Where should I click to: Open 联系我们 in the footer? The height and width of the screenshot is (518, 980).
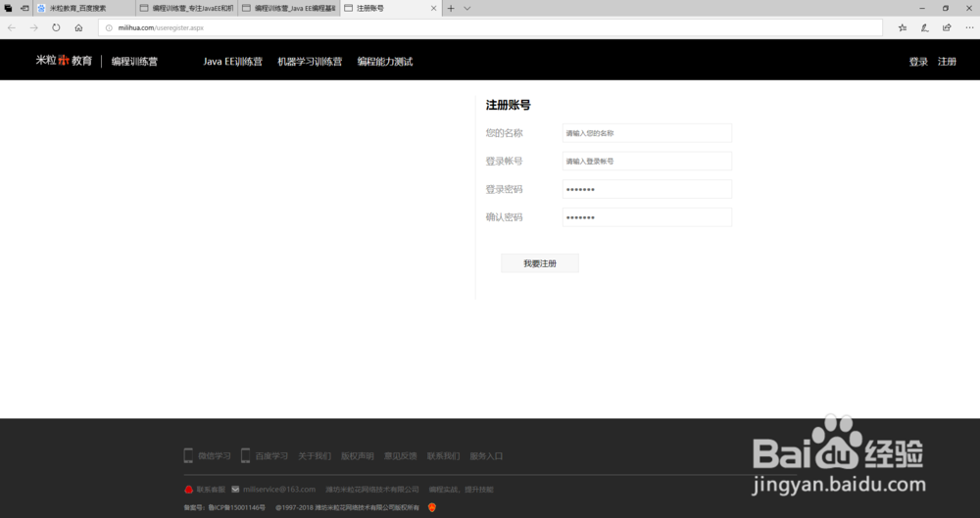(443, 456)
